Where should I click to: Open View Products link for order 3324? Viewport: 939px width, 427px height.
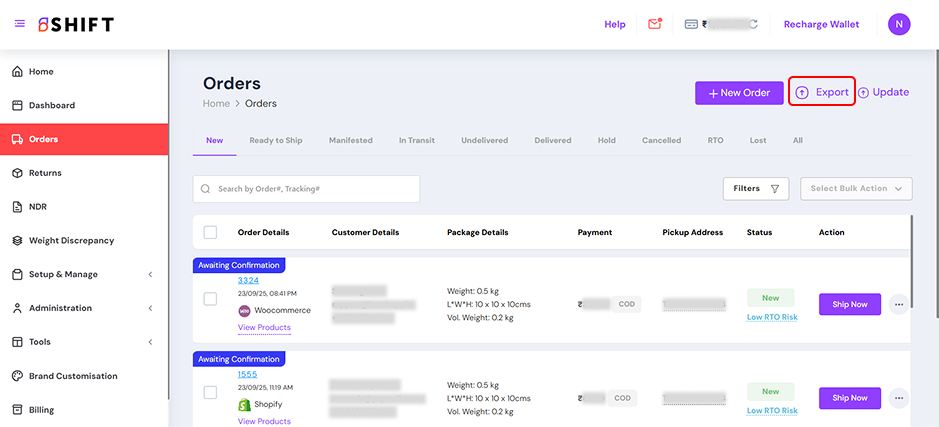point(264,328)
